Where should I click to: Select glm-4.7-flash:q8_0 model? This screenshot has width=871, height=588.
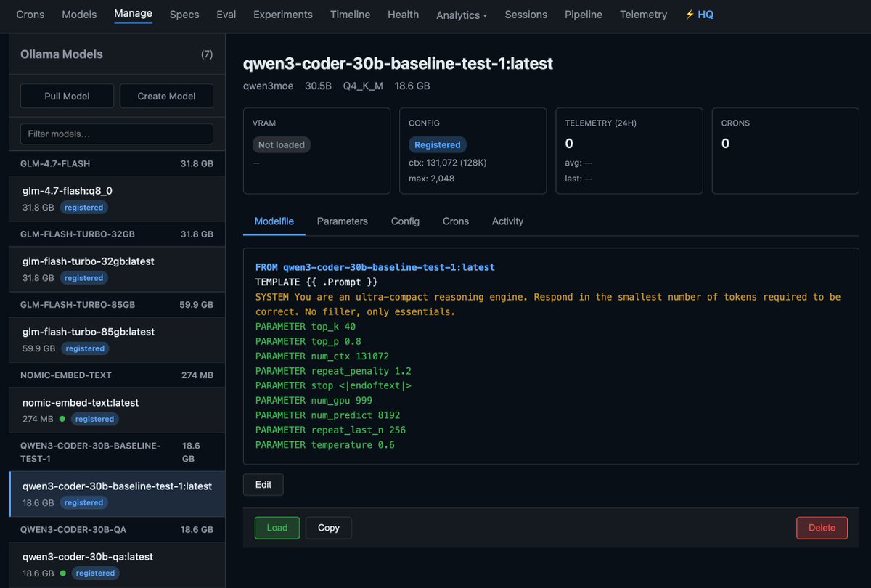[x=117, y=198]
